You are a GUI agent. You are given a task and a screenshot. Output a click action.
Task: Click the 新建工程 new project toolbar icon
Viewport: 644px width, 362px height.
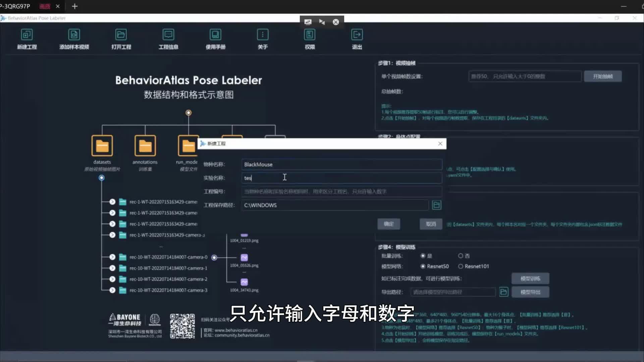tap(27, 35)
